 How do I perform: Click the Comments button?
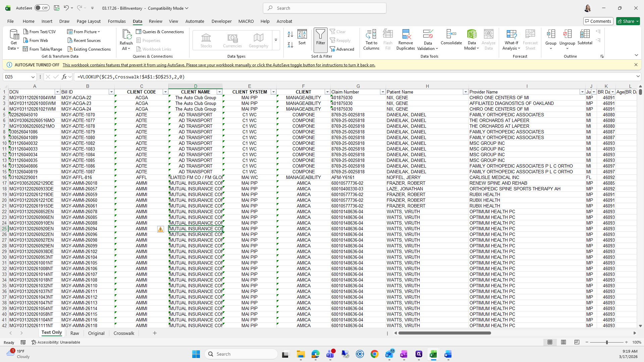pos(598,21)
